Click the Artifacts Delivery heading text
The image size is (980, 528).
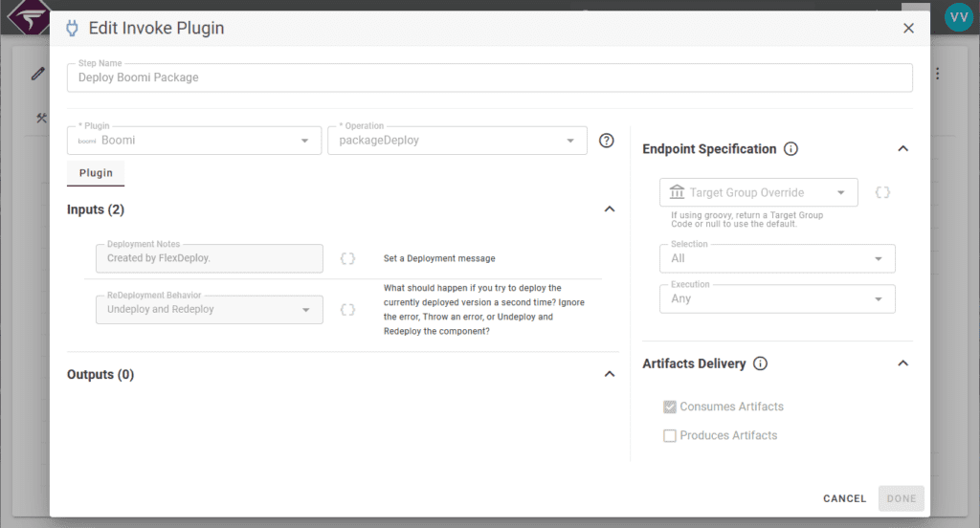pyautogui.click(x=695, y=363)
